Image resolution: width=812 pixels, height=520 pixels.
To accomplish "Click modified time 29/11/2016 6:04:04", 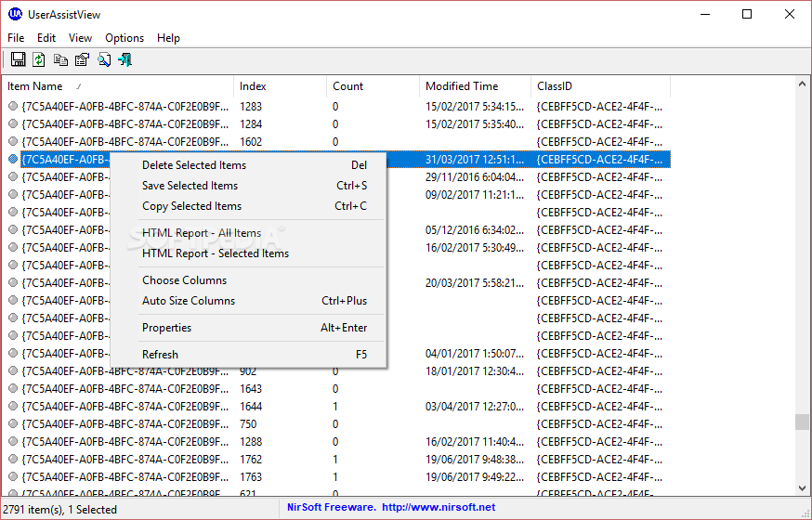I will [475, 177].
